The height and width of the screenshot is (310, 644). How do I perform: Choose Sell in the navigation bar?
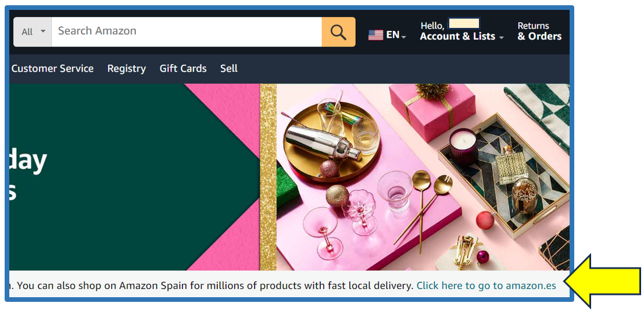coord(229,68)
